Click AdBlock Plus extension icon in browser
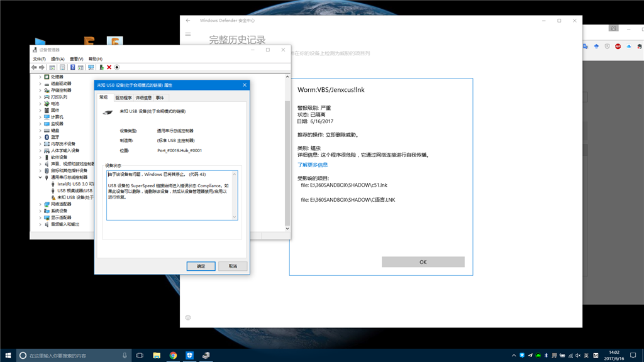The image size is (644, 362). pyautogui.click(x=618, y=47)
